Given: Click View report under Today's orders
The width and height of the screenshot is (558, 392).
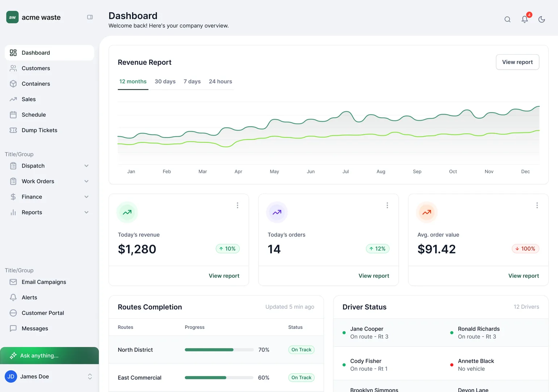Looking at the screenshot, I should click(x=374, y=276).
